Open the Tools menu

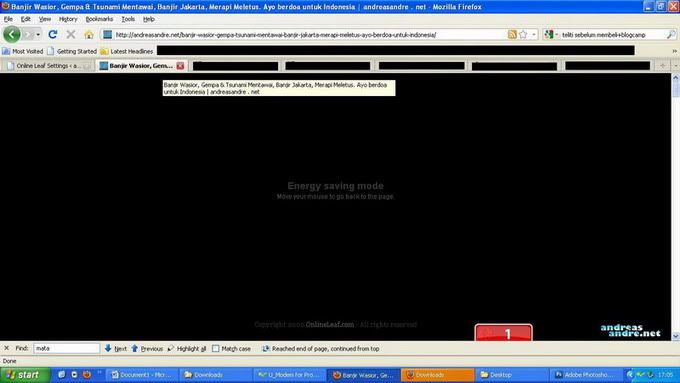point(128,19)
